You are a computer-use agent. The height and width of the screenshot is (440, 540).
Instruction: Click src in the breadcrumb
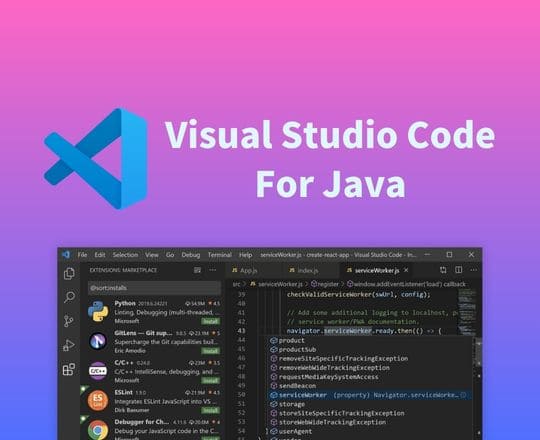click(236, 284)
